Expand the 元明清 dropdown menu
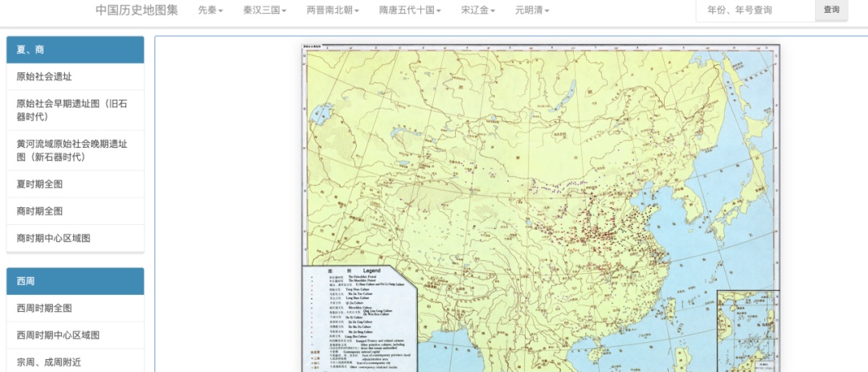Image resolution: width=868 pixels, height=372 pixels. [532, 10]
